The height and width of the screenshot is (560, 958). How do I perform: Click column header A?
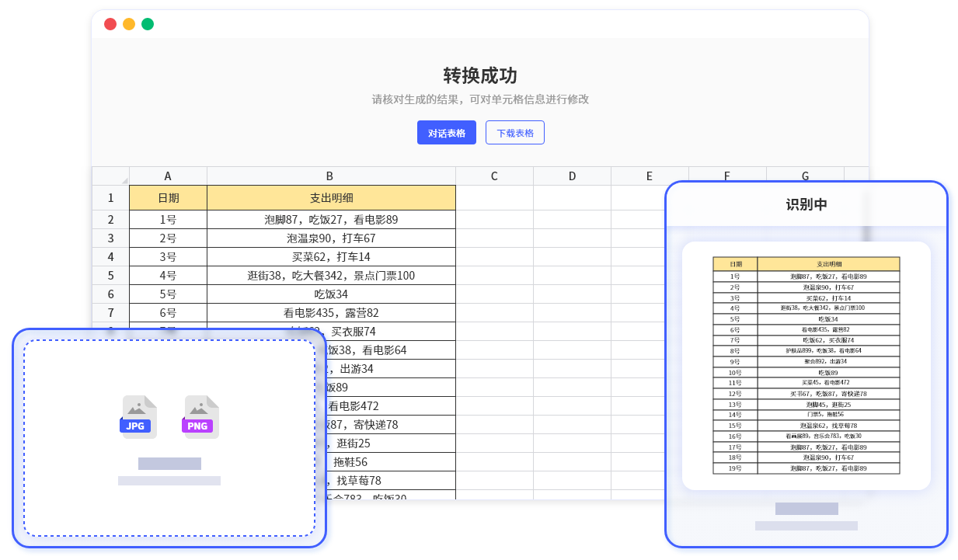tap(168, 176)
